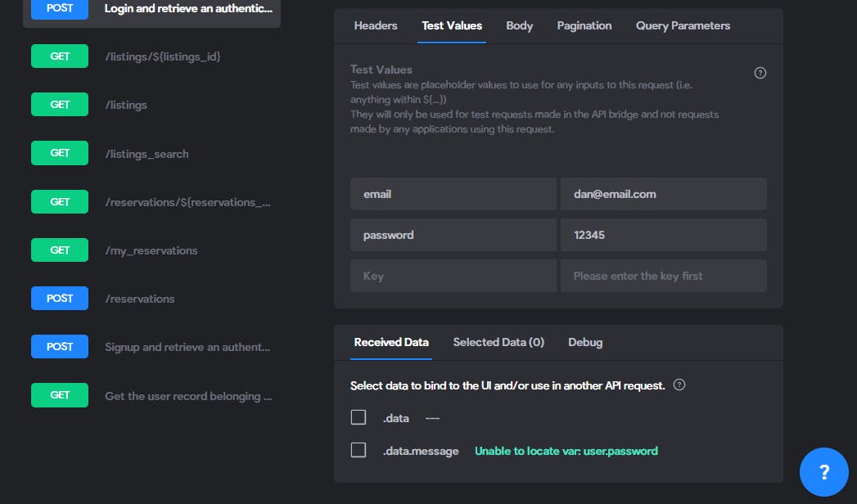
Task: Click the info icon beside Select data text
Action: (x=679, y=385)
